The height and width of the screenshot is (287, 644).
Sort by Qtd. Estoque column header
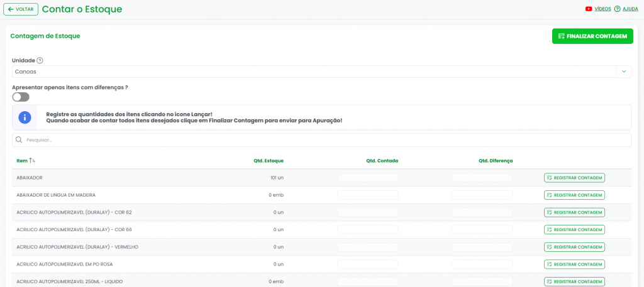click(x=269, y=161)
